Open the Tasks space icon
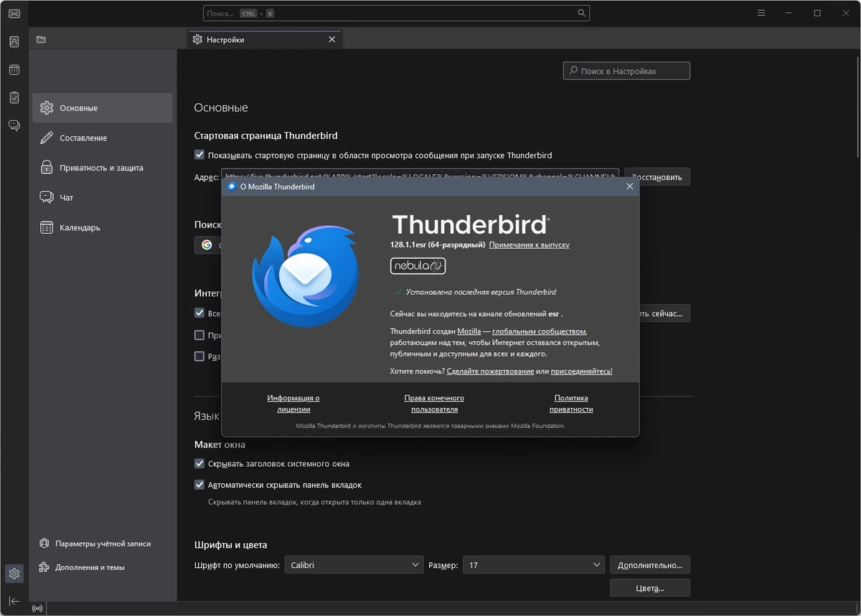This screenshot has width=861, height=616. (x=14, y=98)
